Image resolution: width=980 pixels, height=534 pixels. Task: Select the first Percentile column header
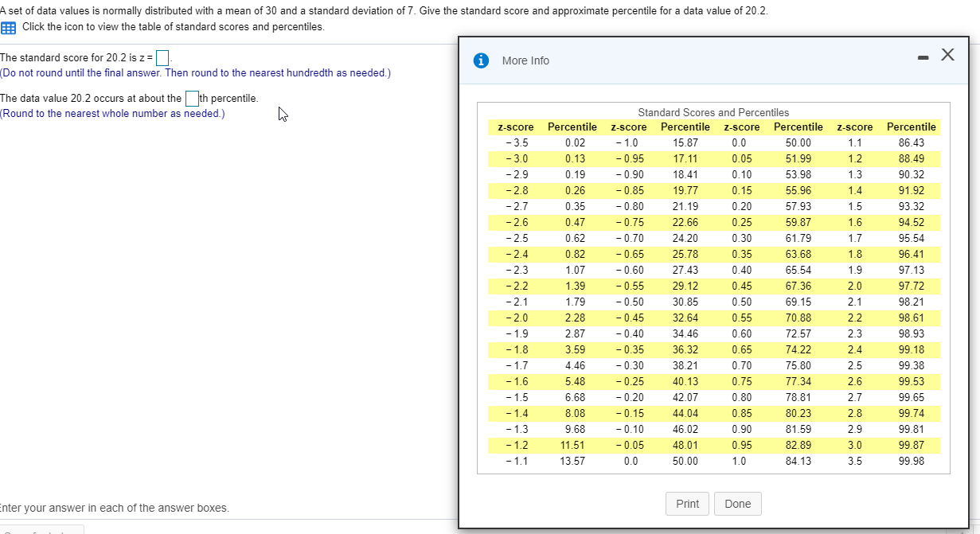[572, 127]
